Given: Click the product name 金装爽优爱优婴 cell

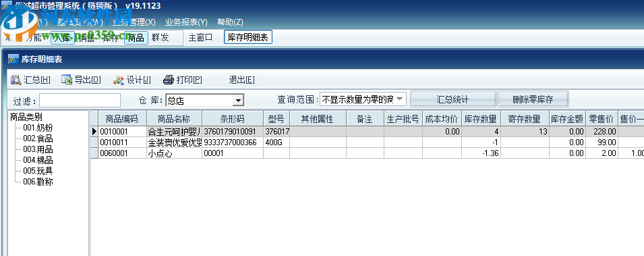Looking at the screenshot, I should (174, 143).
